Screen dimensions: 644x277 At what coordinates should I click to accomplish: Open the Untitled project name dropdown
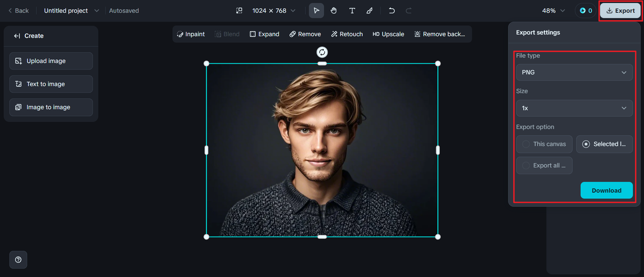click(x=71, y=11)
